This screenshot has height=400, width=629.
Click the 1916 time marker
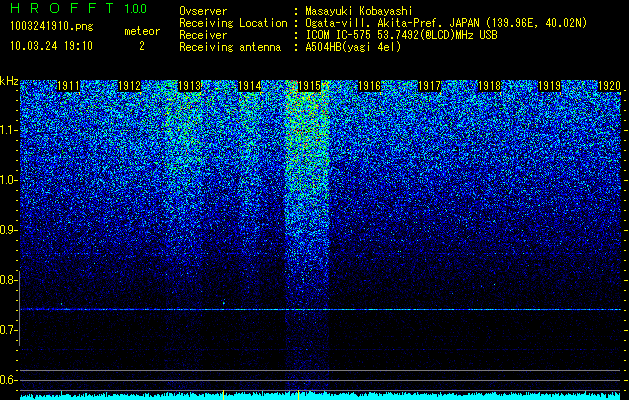[369, 86]
